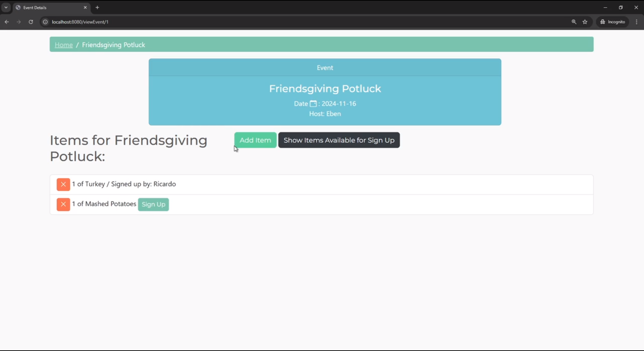Click the Incognito badge in the toolbar
The height and width of the screenshot is (351, 644).
point(612,22)
